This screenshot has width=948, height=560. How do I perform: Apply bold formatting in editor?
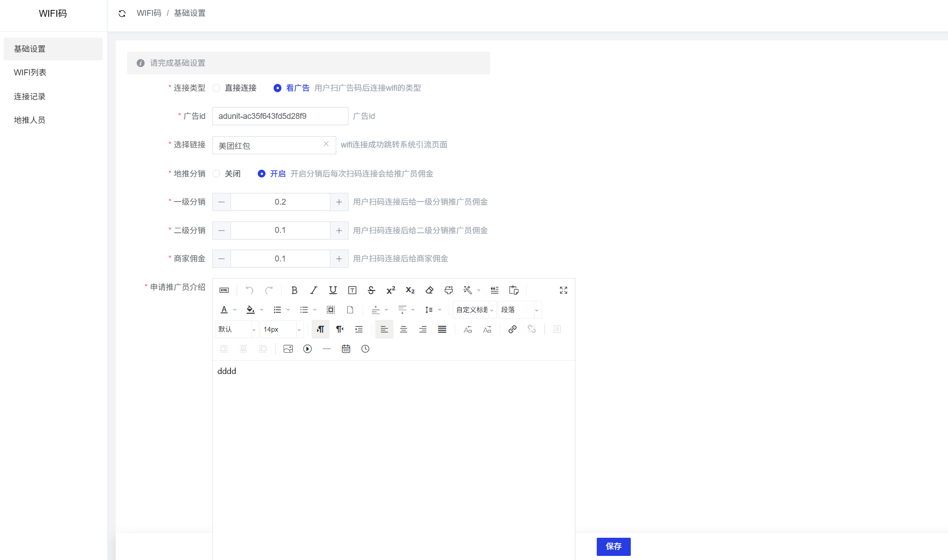tap(294, 290)
